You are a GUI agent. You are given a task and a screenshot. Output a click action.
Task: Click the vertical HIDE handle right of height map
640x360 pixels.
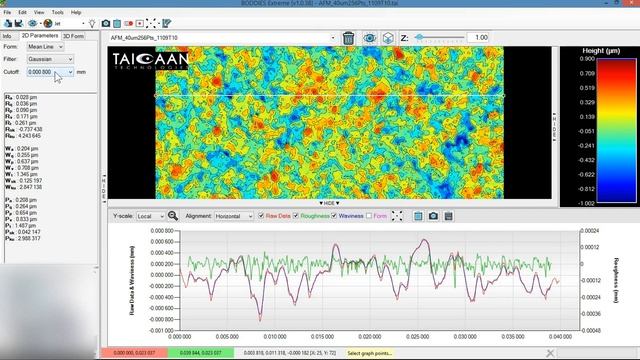click(x=554, y=127)
